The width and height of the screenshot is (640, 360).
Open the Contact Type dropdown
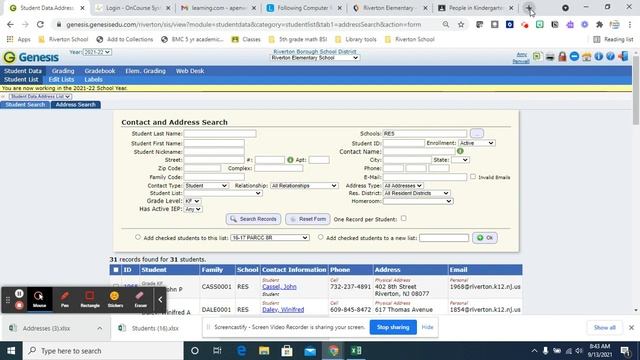pos(206,186)
